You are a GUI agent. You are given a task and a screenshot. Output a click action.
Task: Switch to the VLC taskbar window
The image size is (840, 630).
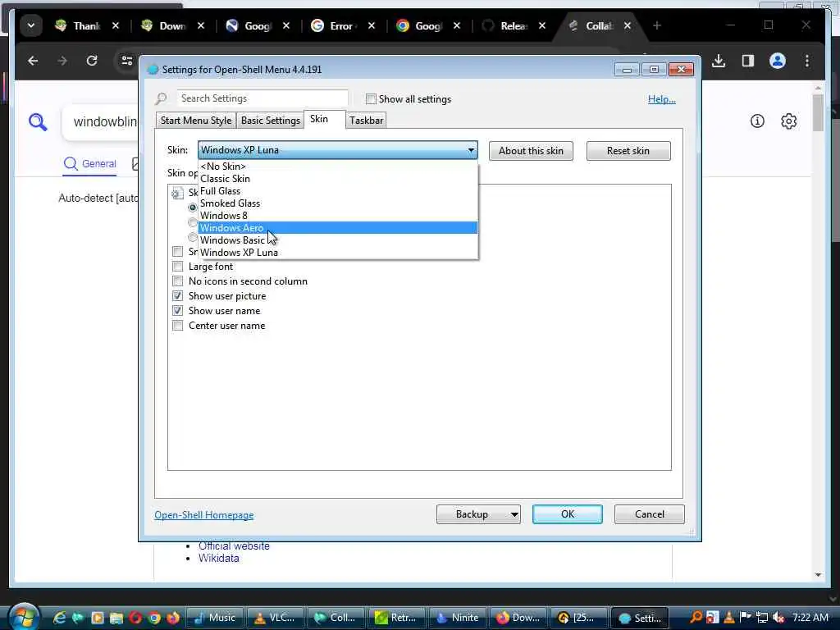coord(276,618)
